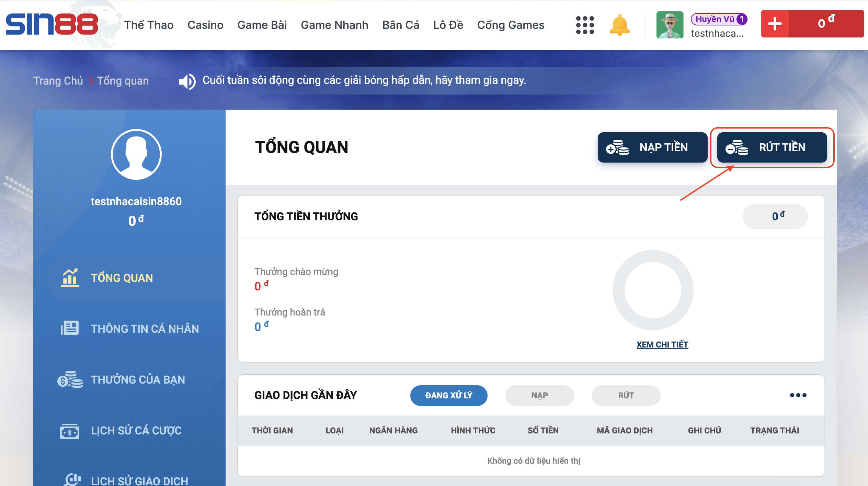Click the Thưởng Của Bạn coins icon

pos(70,379)
